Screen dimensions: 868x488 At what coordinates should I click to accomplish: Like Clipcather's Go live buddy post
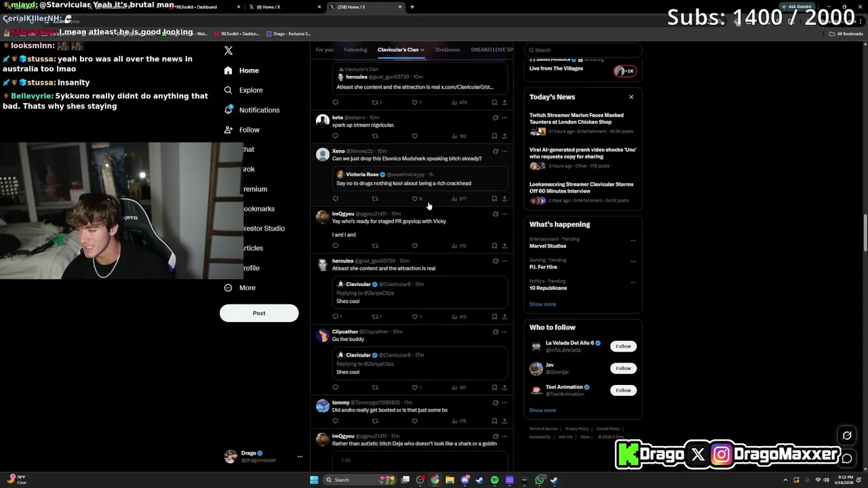(416, 388)
